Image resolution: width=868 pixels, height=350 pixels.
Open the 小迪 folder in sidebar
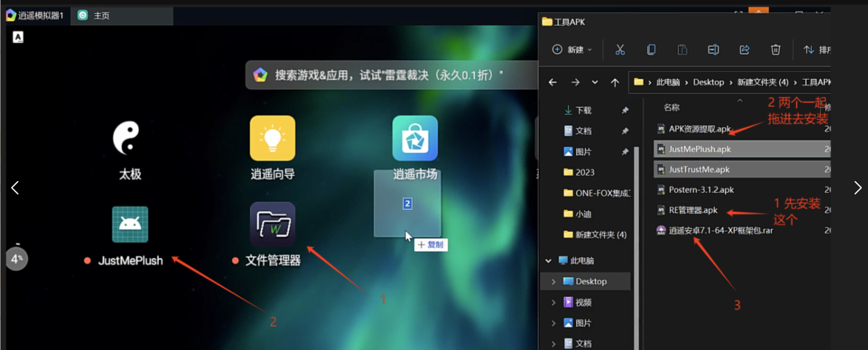coord(577,214)
